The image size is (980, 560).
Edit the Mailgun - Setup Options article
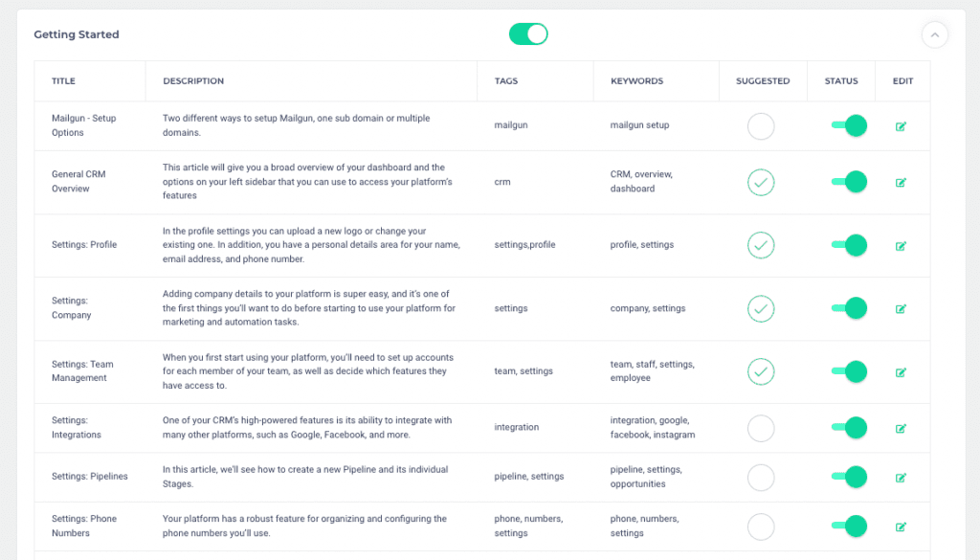[x=901, y=125]
